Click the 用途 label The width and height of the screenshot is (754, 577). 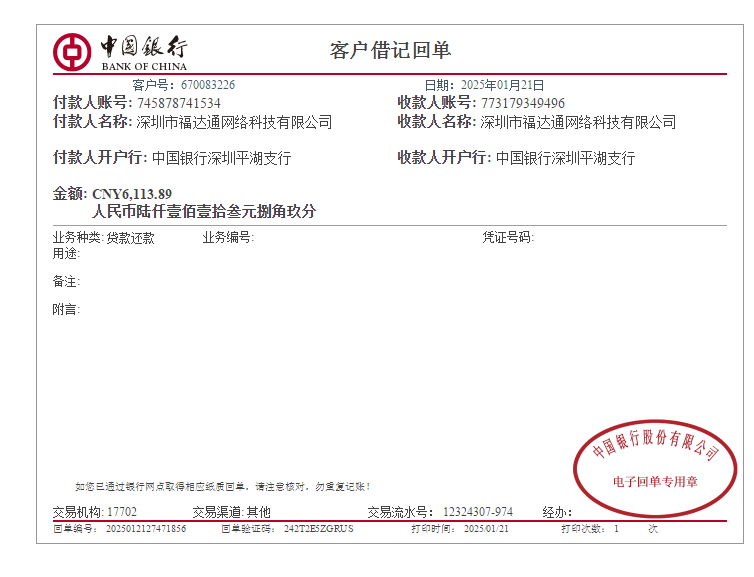pyautogui.click(x=66, y=253)
